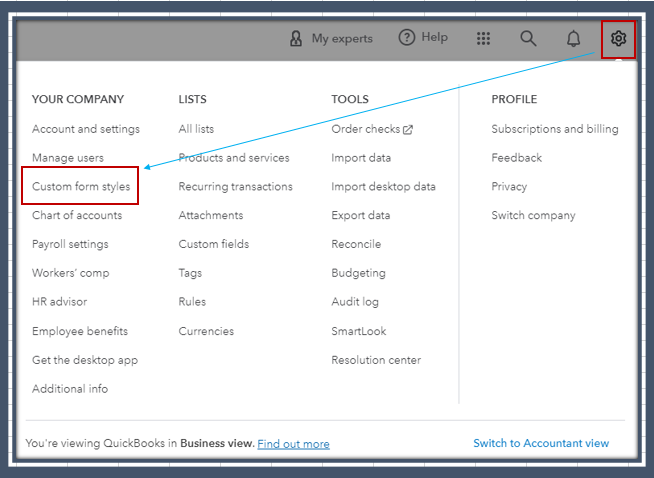The height and width of the screenshot is (478, 654).
Task: Open Tags
Action: click(x=190, y=273)
